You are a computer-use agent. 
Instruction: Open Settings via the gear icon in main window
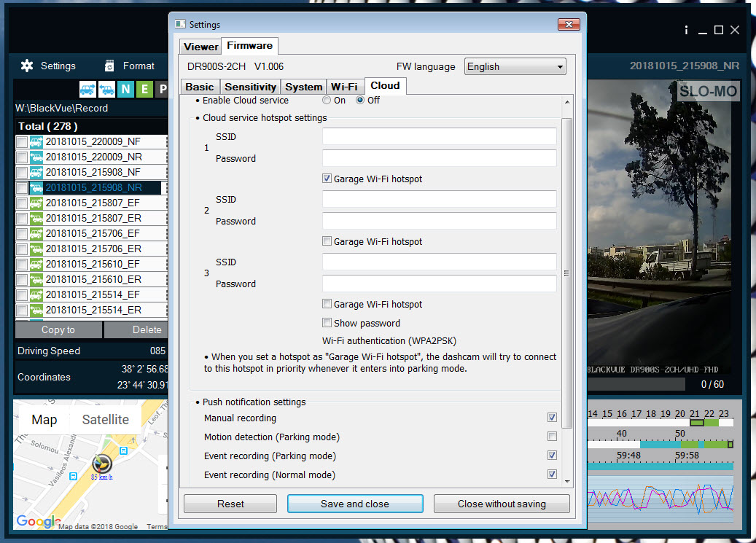(27, 66)
